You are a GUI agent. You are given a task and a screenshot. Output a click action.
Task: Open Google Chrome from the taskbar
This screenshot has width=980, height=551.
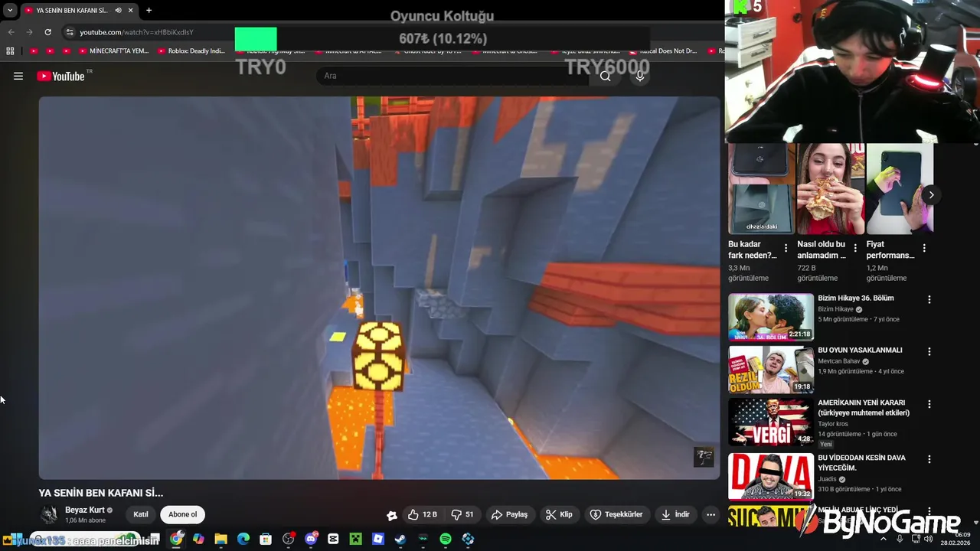pyautogui.click(x=176, y=539)
